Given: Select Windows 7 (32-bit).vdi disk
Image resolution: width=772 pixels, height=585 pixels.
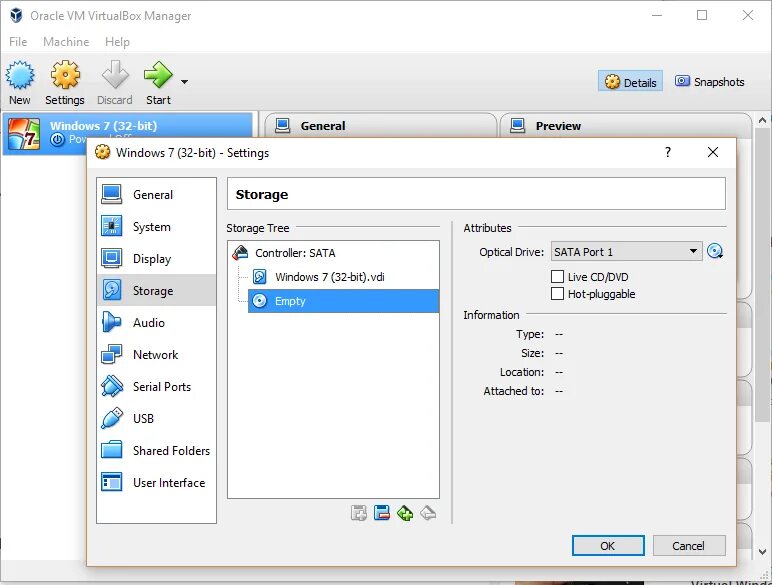Looking at the screenshot, I should click(x=343, y=277).
